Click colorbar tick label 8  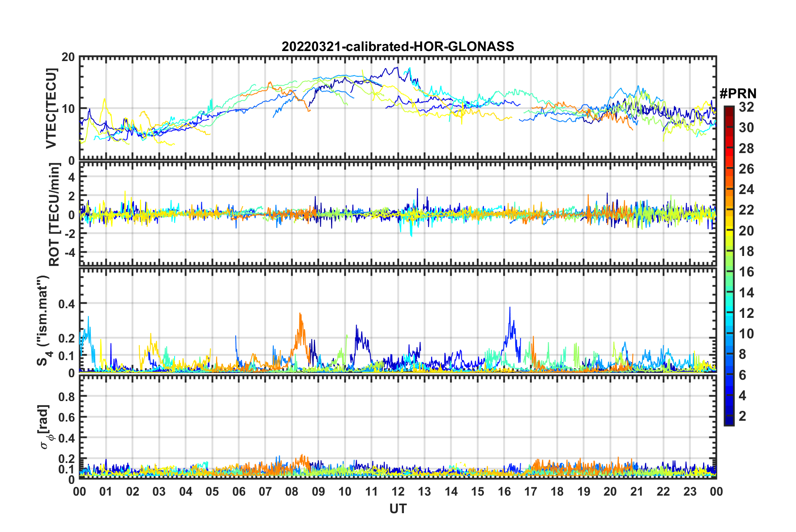point(742,354)
